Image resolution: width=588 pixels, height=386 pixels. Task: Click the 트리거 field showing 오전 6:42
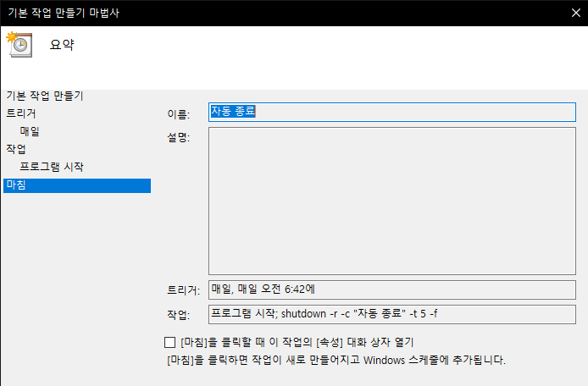(392, 289)
